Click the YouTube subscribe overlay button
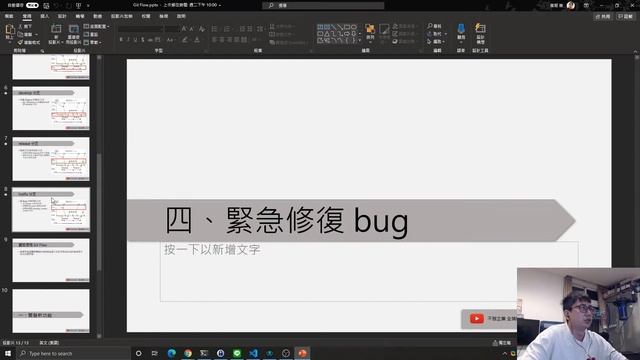 click(490, 318)
